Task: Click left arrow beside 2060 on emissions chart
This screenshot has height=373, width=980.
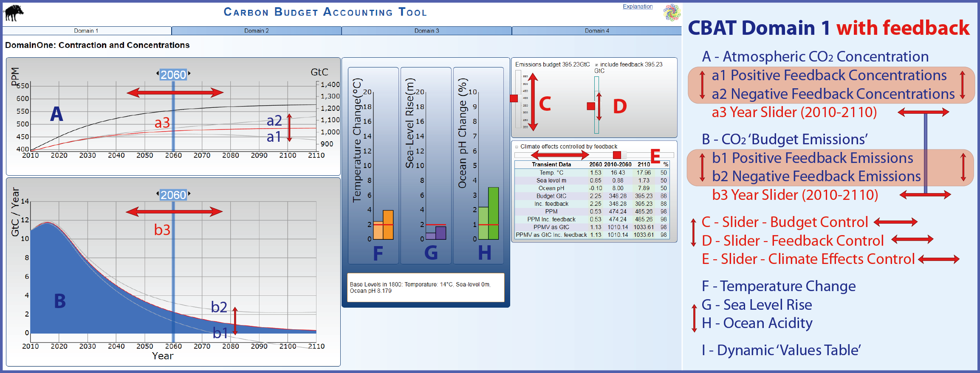Action: click(158, 194)
